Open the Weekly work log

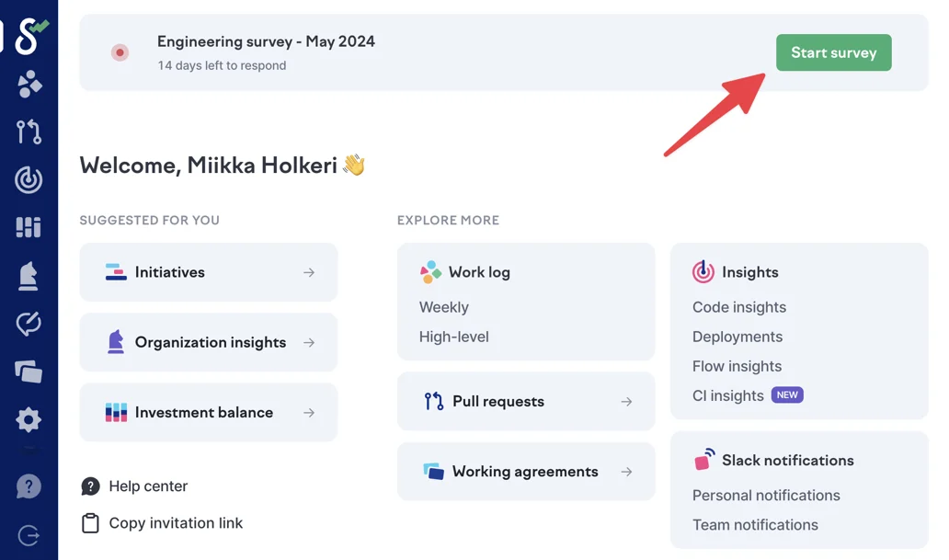tap(444, 307)
